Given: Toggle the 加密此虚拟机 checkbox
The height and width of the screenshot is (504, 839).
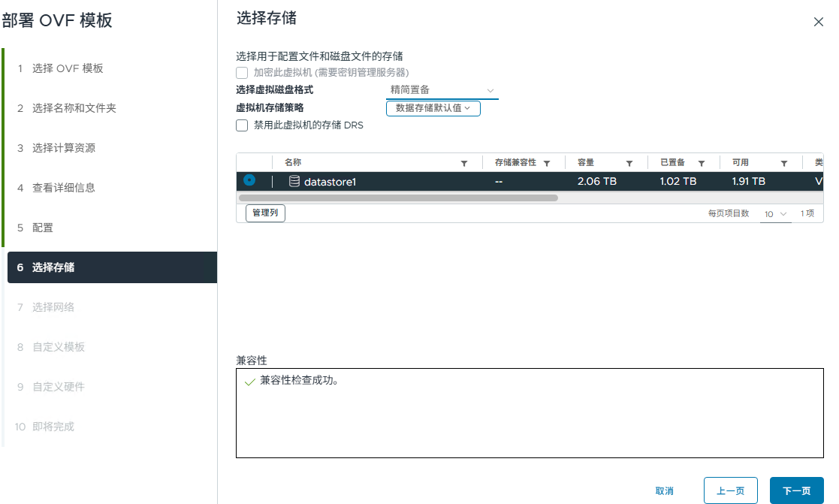Looking at the screenshot, I should pyautogui.click(x=242, y=73).
